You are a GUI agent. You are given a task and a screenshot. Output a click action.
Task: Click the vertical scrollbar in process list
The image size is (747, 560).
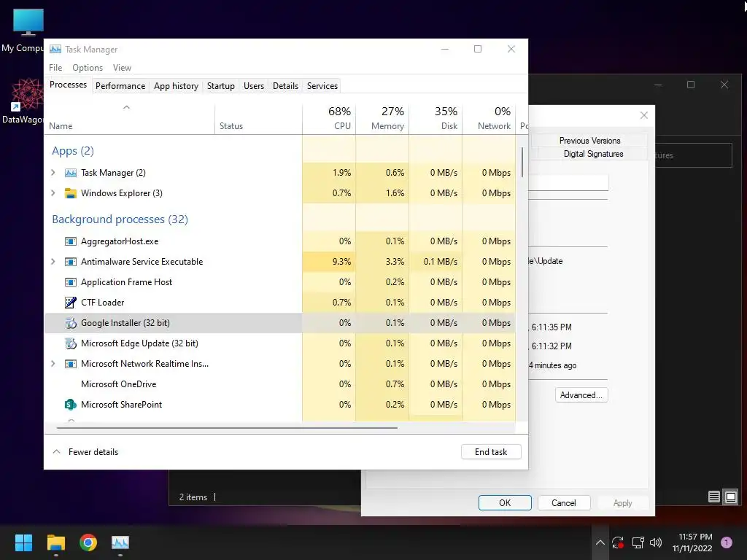coord(522,163)
